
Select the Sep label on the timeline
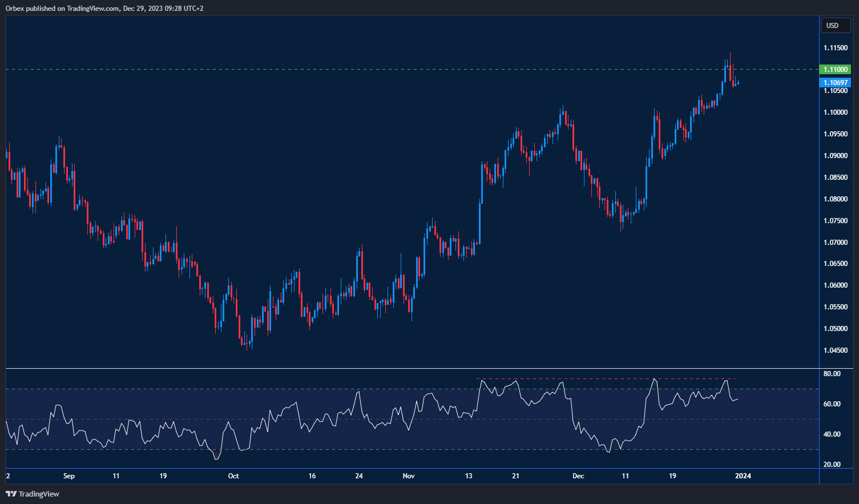pyautogui.click(x=68, y=475)
